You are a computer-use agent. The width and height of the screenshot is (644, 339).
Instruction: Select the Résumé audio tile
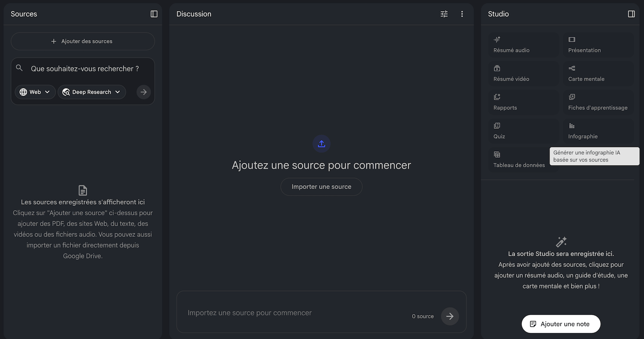523,45
